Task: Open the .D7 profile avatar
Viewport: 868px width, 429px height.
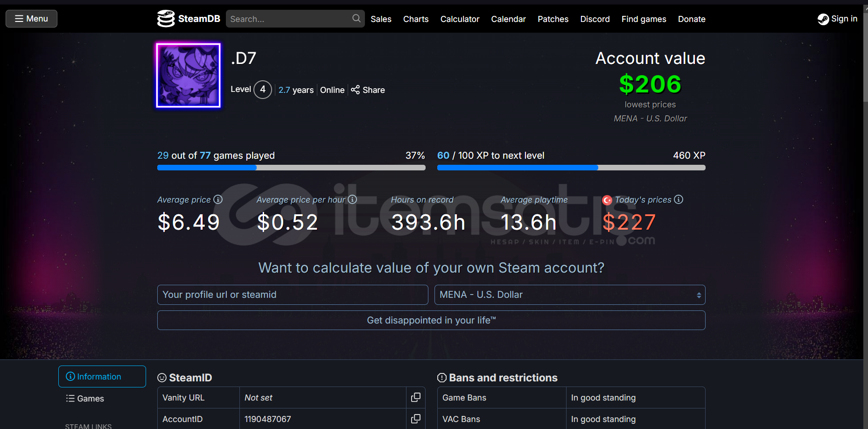Action: click(x=188, y=75)
